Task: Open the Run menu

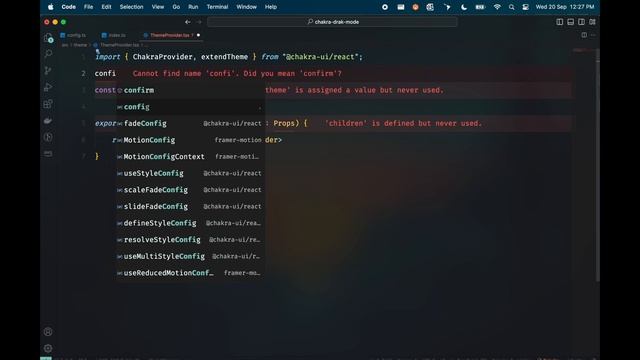Action: pyautogui.click(x=193, y=7)
